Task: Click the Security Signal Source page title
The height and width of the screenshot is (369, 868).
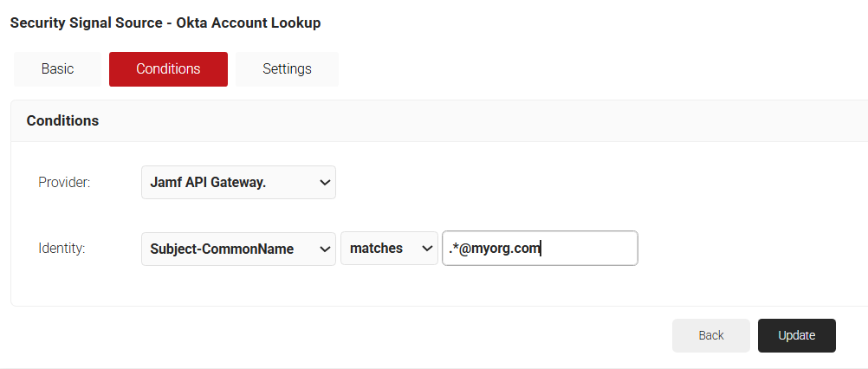Action: pyautogui.click(x=165, y=23)
